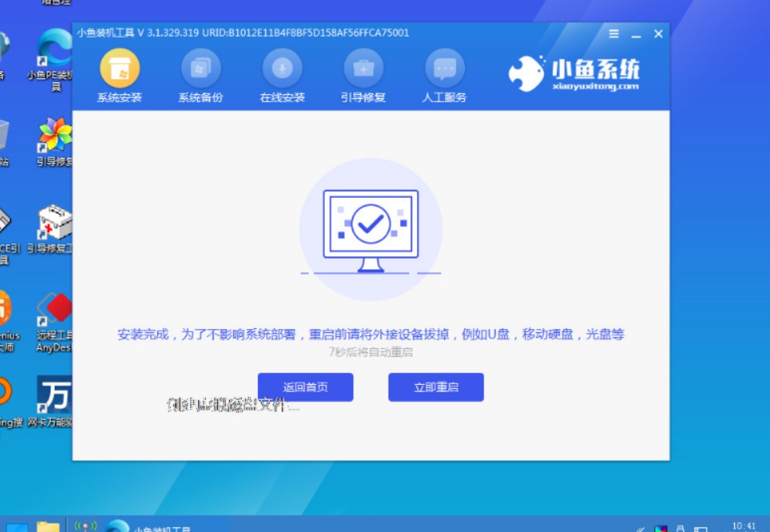Screen dimensions: 770x532
Task: Click the 返回首页 button
Action: [x=305, y=387]
